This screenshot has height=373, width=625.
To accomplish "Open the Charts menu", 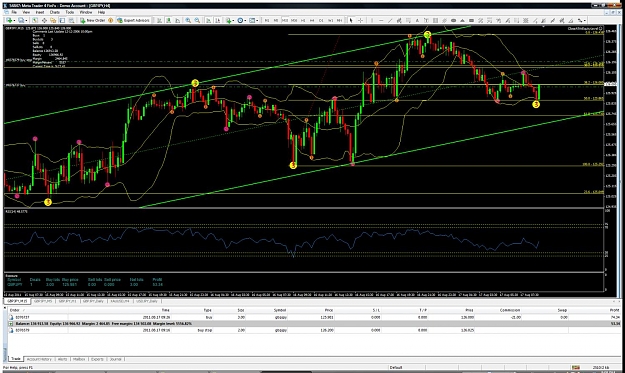I will [x=55, y=12].
